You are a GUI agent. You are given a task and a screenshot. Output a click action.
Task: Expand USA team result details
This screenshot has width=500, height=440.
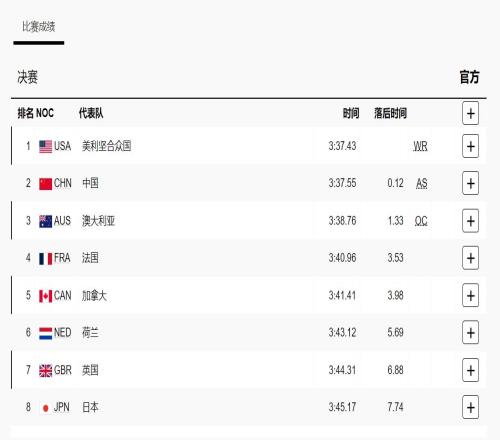click(470, 146)
